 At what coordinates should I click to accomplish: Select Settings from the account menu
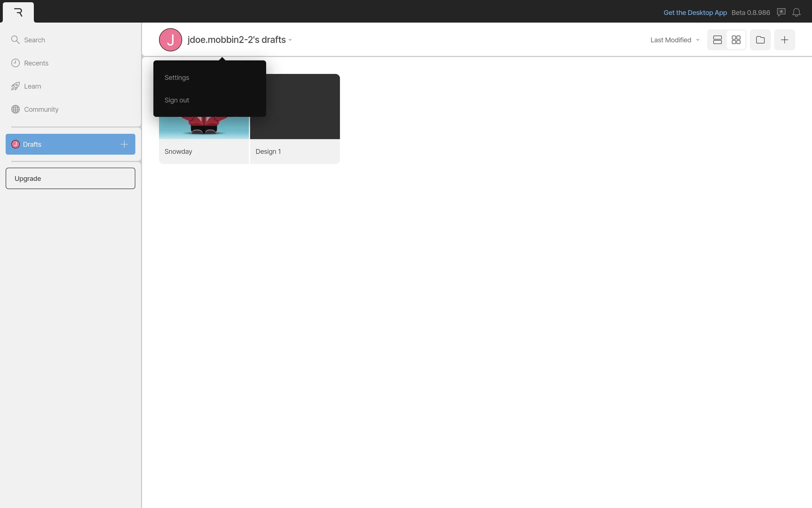click(177, 77)
